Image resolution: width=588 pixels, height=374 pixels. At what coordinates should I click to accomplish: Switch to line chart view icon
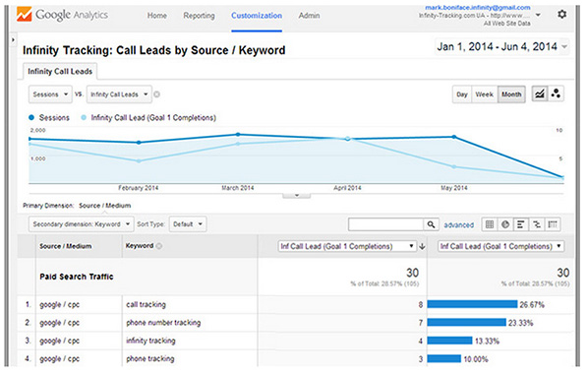tap(539, 94)
